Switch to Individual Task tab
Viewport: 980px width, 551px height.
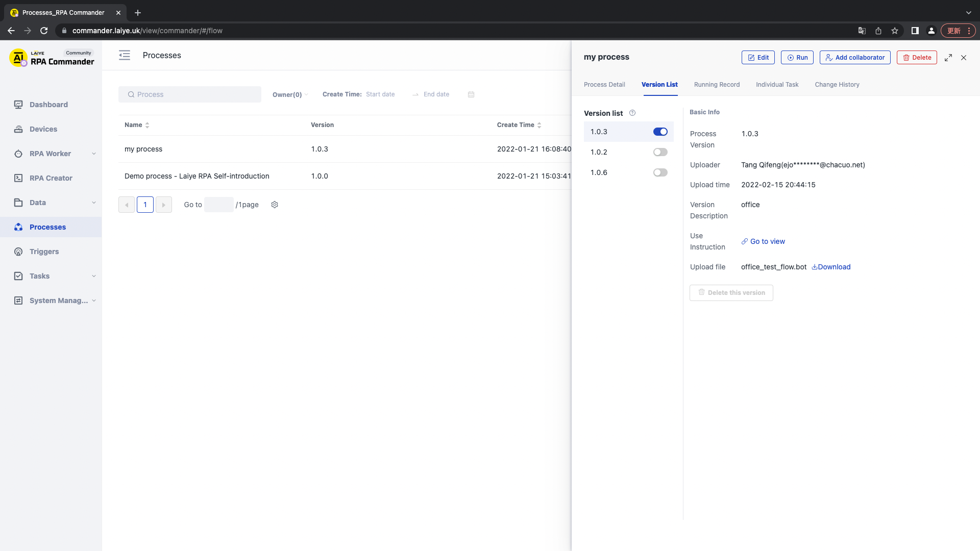777,85
